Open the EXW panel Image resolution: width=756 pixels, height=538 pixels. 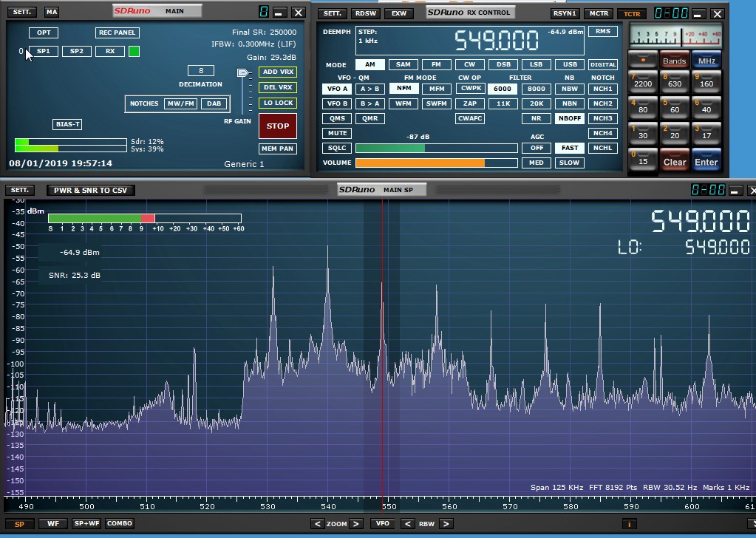(x=399, y=13)
